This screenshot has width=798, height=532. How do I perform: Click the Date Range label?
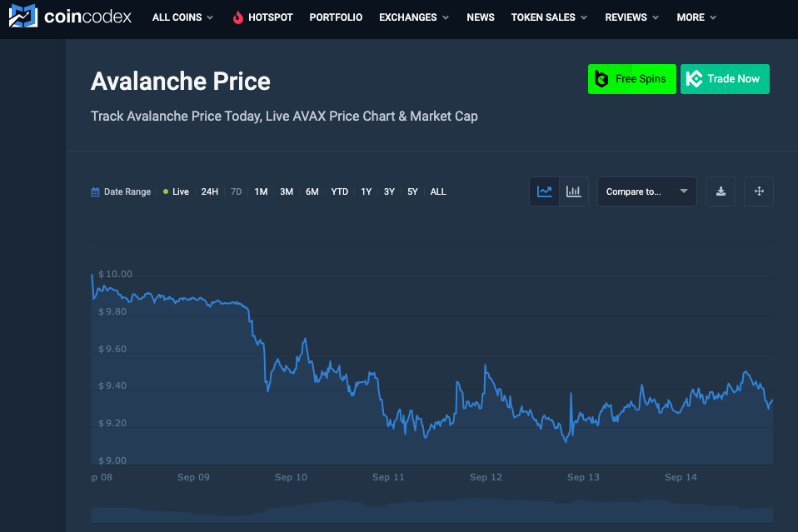[x=127, y=191]
